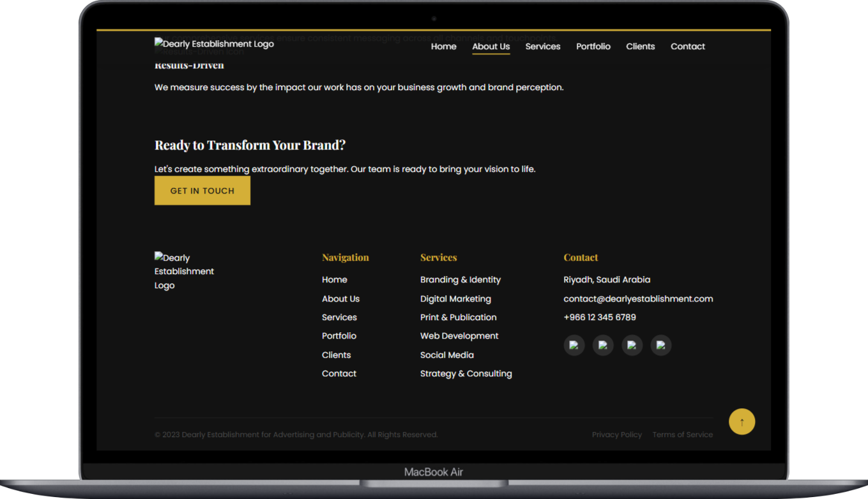The image size is (868, 499).
Task: Click the second social media icon in footer
Action: (603, 346)
